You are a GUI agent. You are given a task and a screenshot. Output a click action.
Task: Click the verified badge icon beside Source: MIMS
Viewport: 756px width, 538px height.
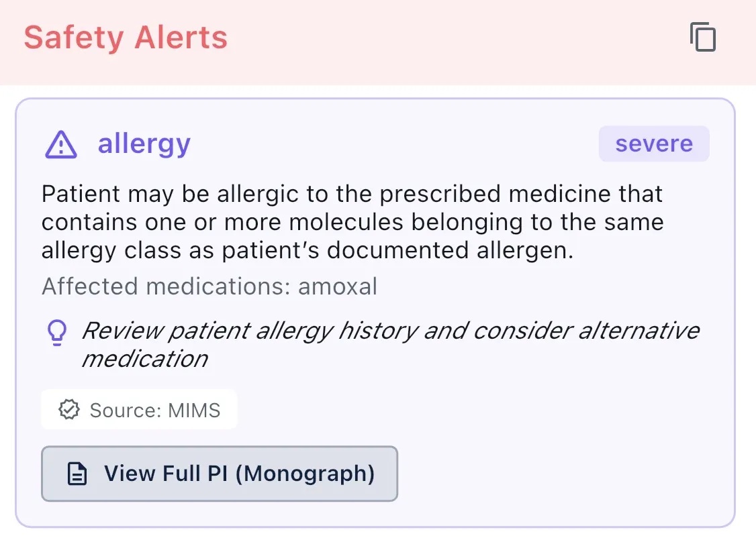[x=69, y=409]
